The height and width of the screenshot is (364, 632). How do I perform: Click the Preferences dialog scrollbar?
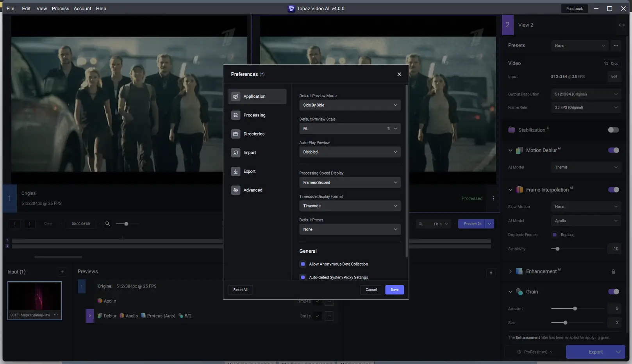pyautogui.click(x=407, y=171)
